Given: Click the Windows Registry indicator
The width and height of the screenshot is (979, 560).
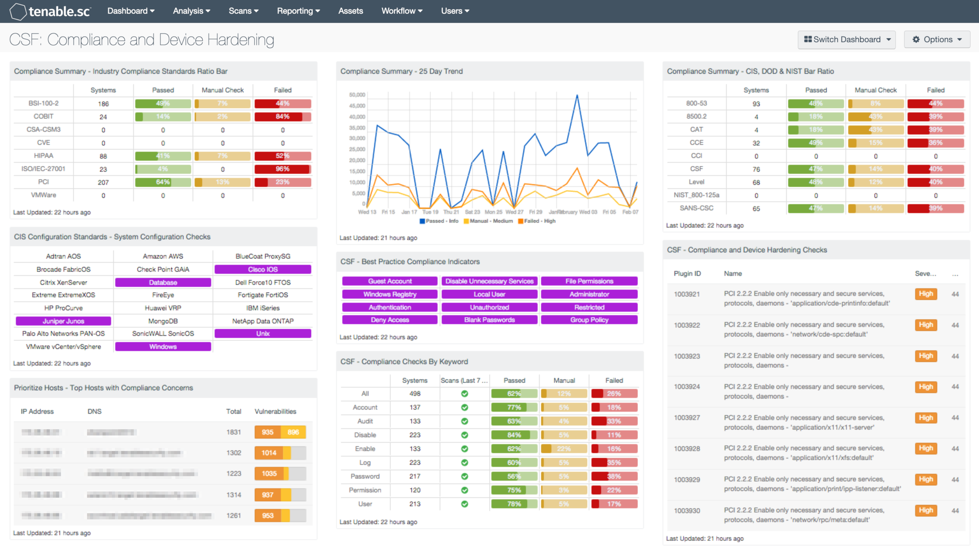Looking at the screenshot, I should 390,294.
